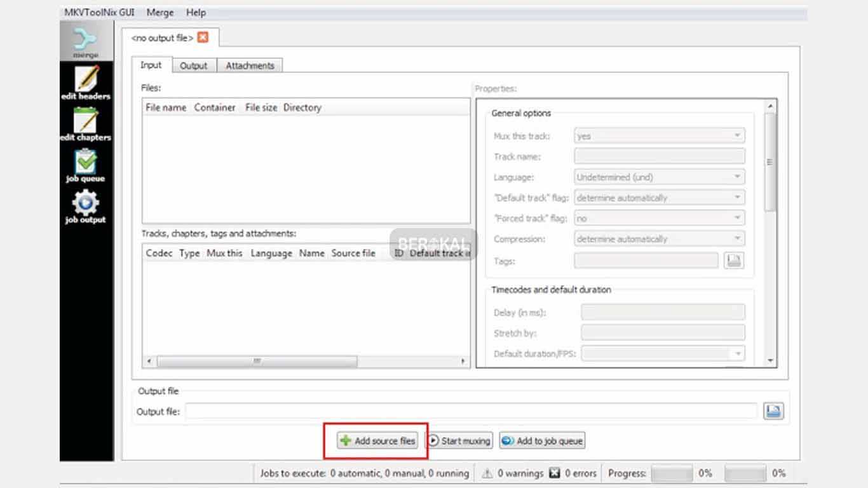Open the edit headers tool
The image size is (868, 488).
coord(86,83)
